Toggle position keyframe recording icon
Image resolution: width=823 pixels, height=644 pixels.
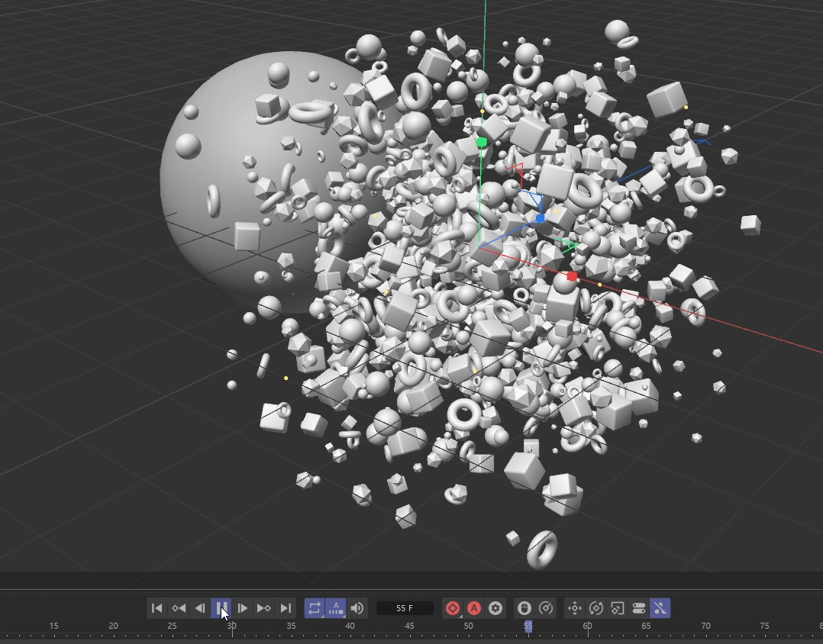[x=575, y=608]
